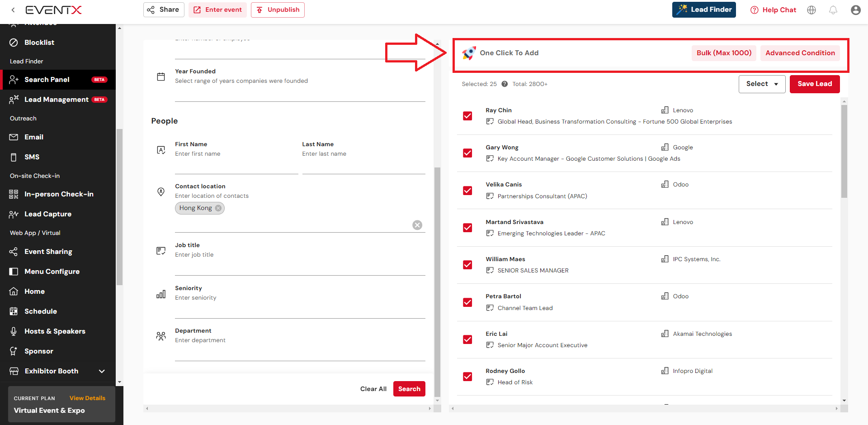Open the Select dropdown
Viewport: 868px width, 425px height.
click(x=762, y=84)
